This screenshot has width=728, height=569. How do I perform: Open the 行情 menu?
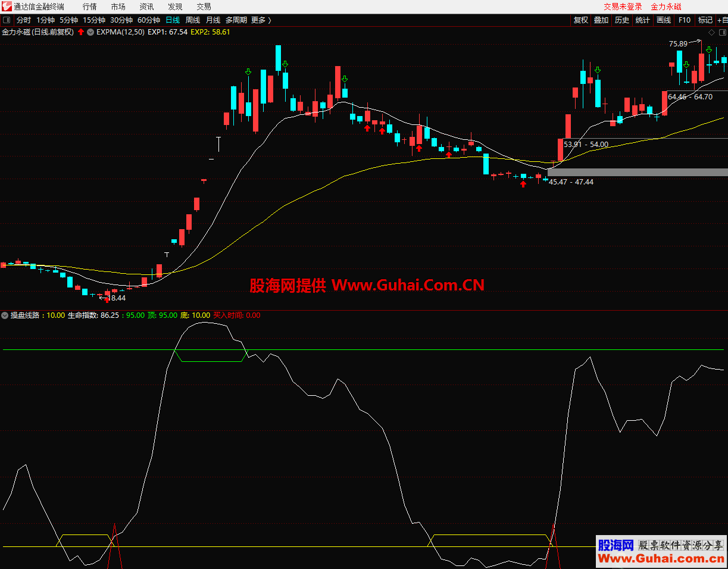click(x=89, y=7)
